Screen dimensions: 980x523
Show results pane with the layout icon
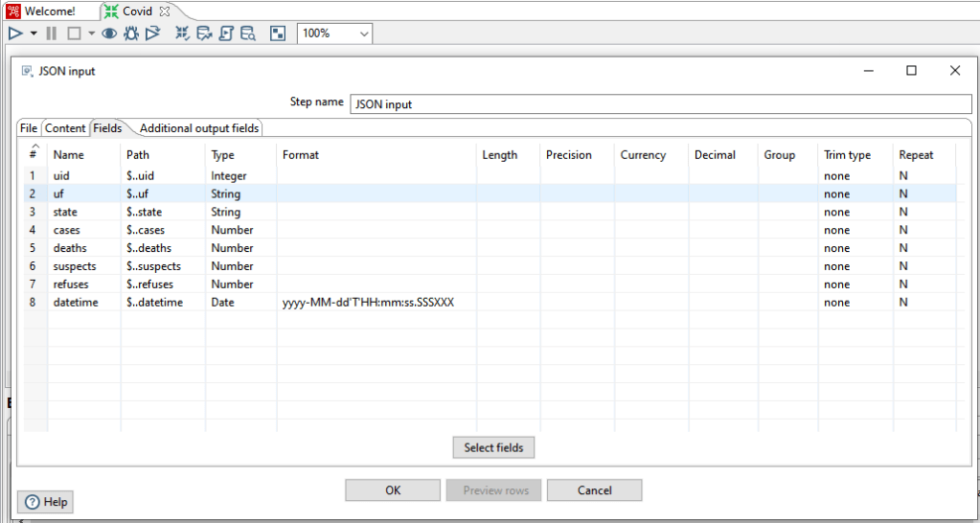click(278, 34)
